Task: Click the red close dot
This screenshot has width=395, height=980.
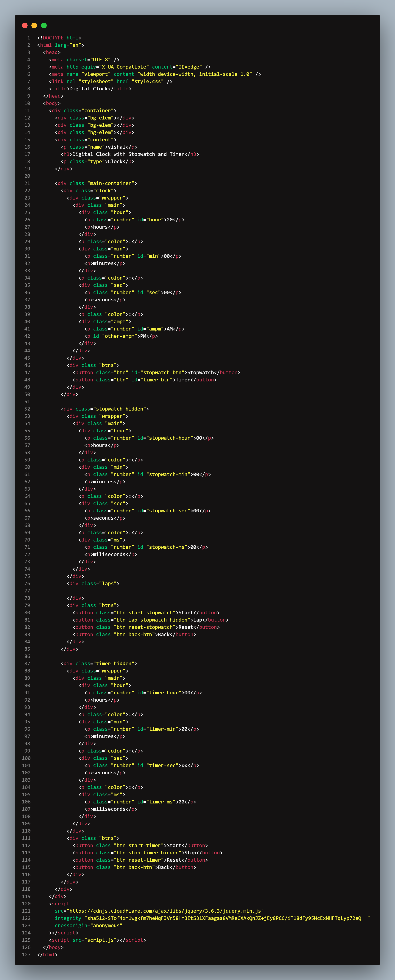Action: click(x=25, y=25)
